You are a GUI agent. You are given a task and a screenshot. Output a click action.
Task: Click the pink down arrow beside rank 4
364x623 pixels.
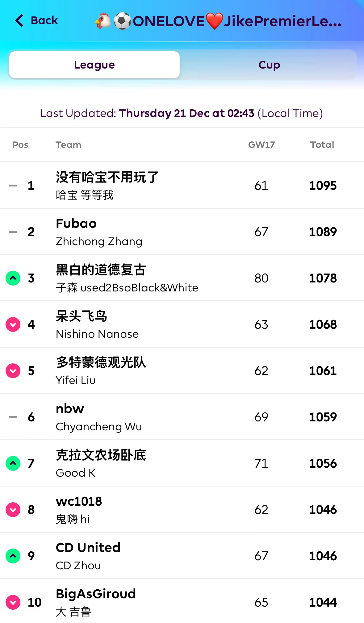pos(13,324)
